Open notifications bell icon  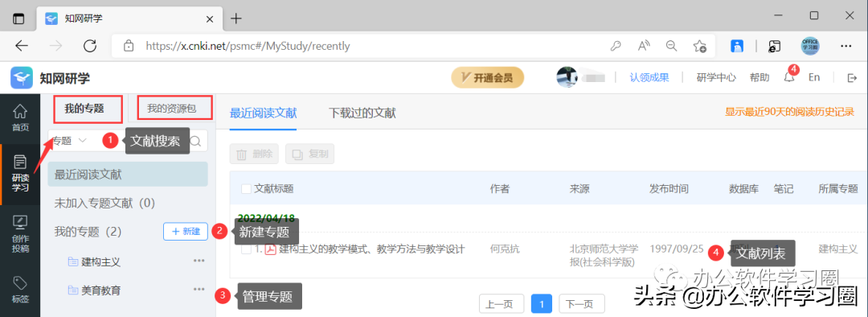790,77
